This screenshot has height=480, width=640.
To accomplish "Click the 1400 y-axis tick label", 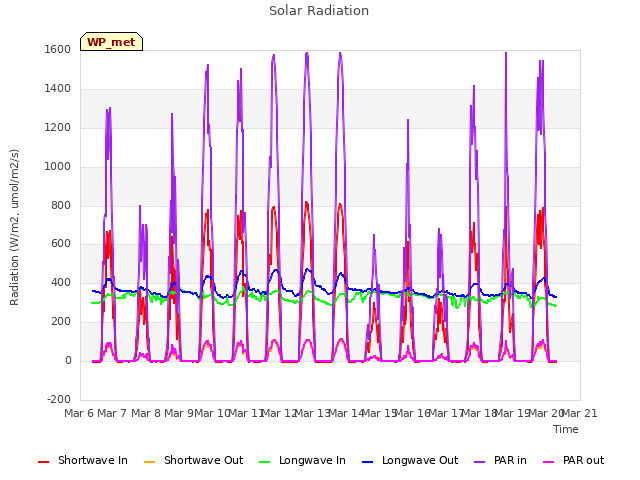I will point(58,89).
